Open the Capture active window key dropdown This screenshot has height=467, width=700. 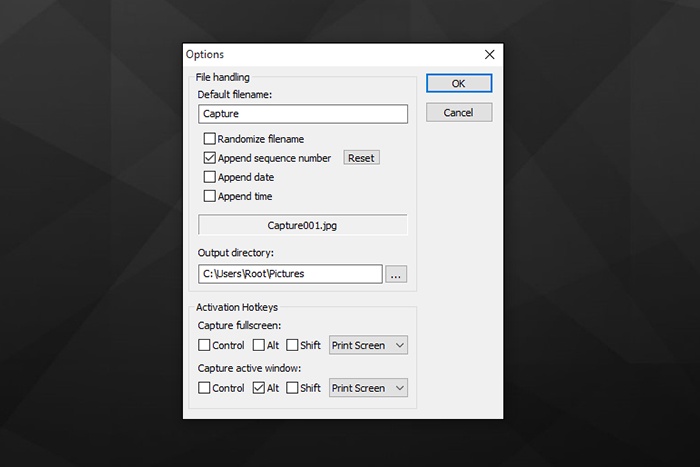pyautogui.click(x=368, y=388)
